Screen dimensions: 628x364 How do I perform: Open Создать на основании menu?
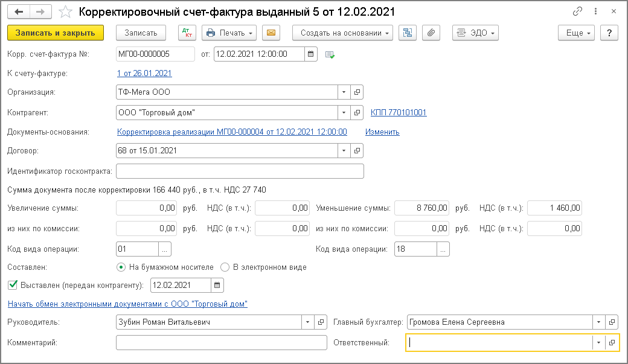(342, 33)
